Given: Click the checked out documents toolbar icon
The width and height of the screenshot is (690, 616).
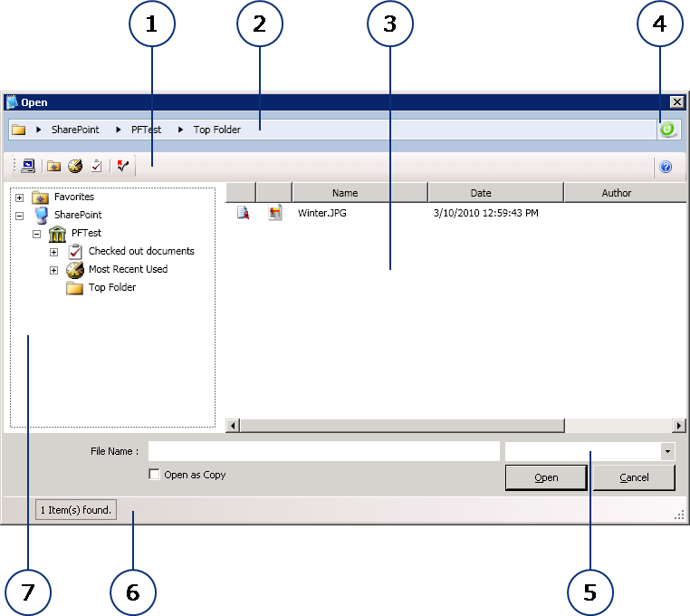Looking at the screenshot, I should 96,166.
